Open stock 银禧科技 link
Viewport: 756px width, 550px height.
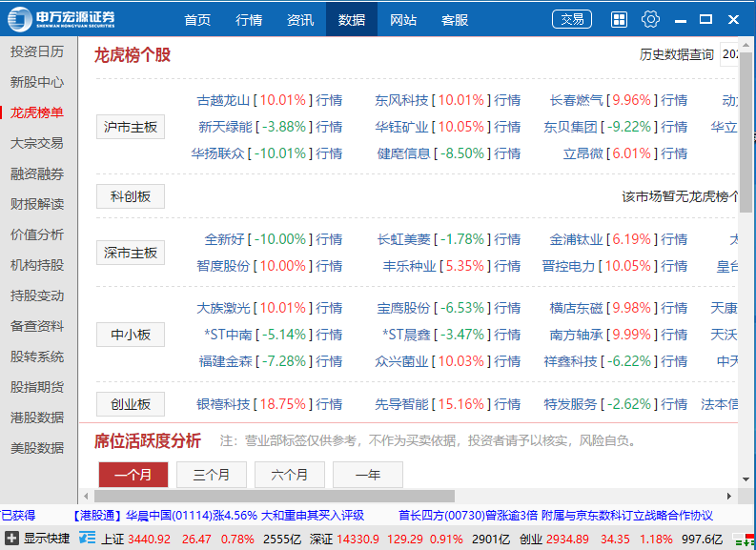pyautogui.click(x=223, y=404)
